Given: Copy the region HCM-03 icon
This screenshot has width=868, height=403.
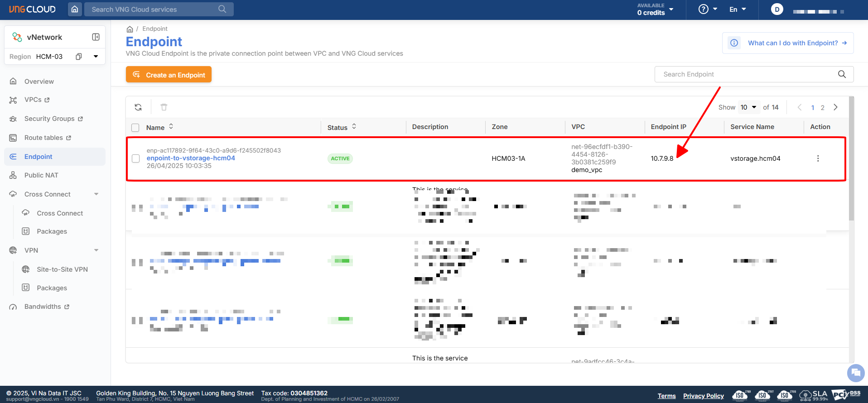Looking at the screenshot, I should (x=79, y=57).
